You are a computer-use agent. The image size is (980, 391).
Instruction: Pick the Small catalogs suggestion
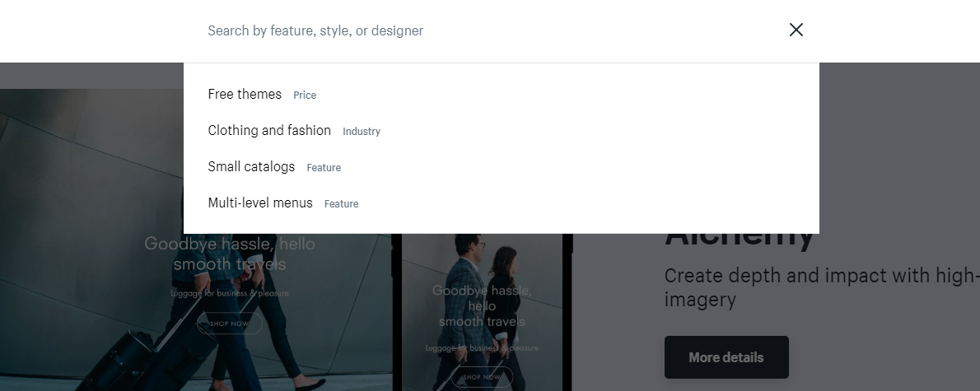click(251, 167)
